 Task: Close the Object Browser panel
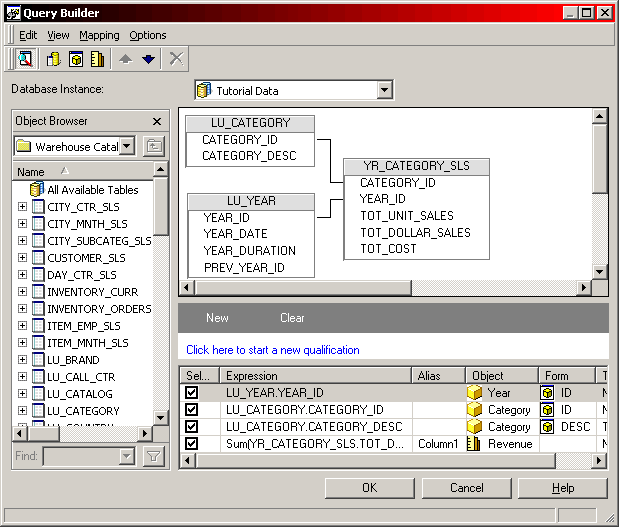pos(156,121)
